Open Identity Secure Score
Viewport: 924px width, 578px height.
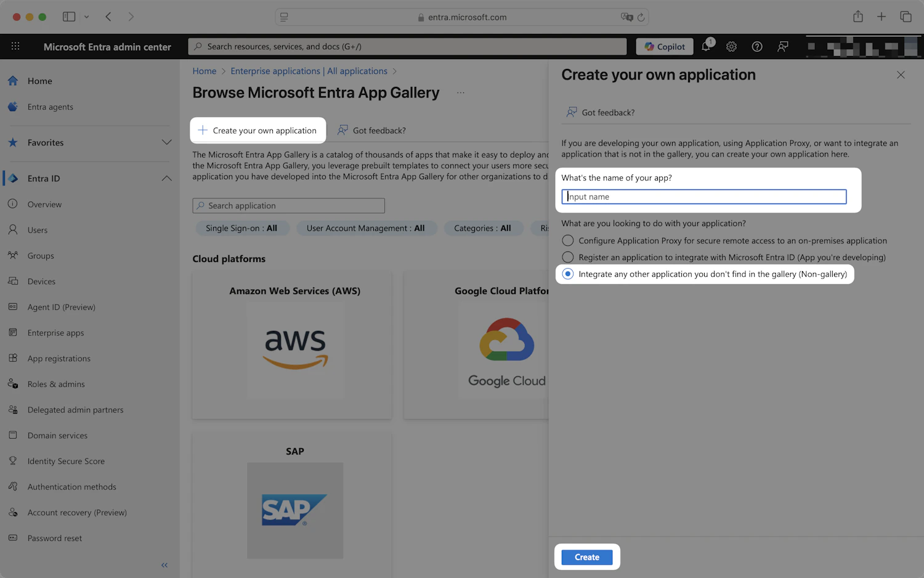coord(66,461)
